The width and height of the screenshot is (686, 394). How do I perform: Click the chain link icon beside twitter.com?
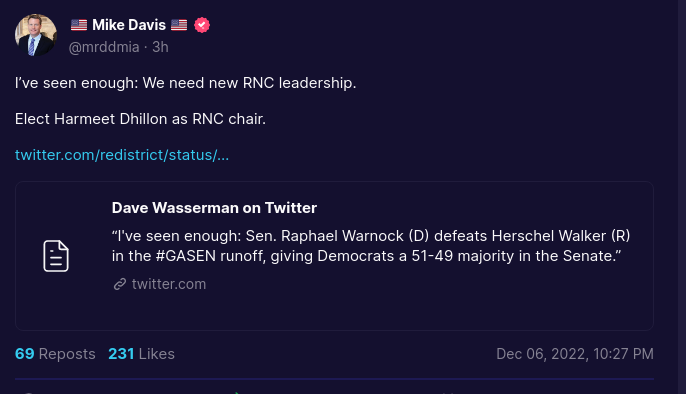pyautogui.click(x=120, y=284)
